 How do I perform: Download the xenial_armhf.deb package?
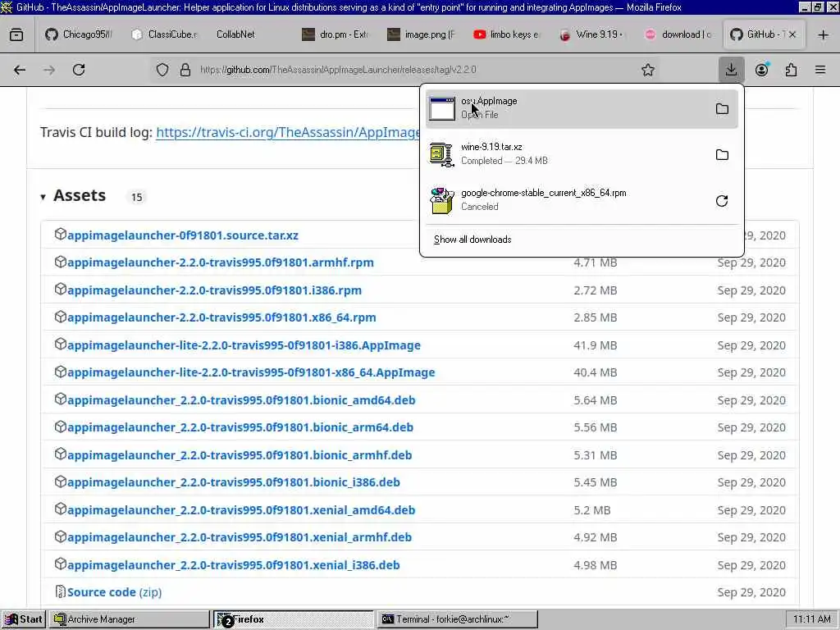[240, 537]
